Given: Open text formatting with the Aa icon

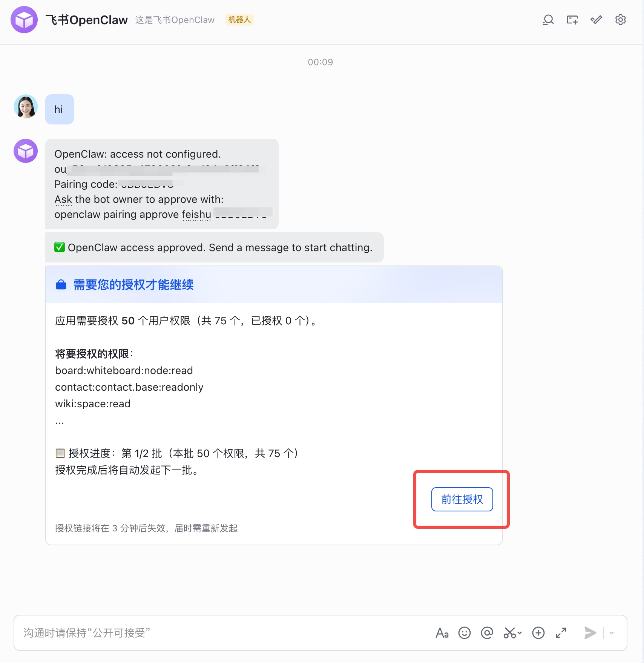Looking at the screenshot, I should click(442, 634).
